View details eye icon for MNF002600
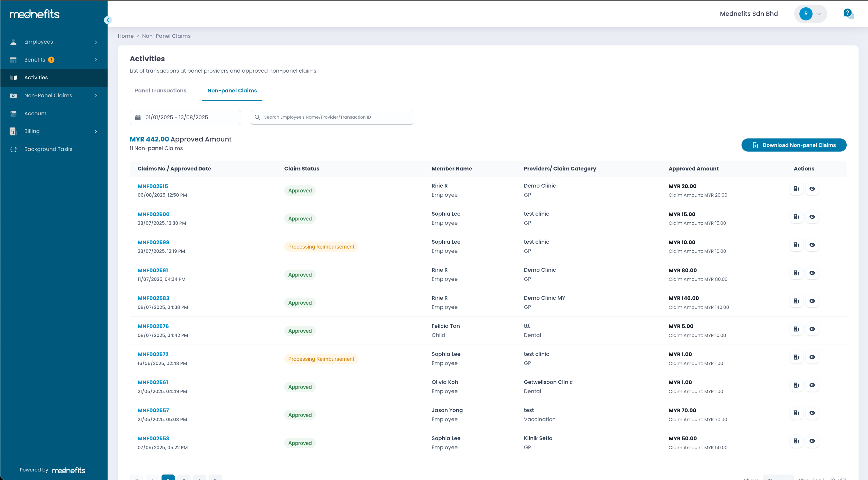This screenshot has width=868, height=480. click(x=812, y=217)
